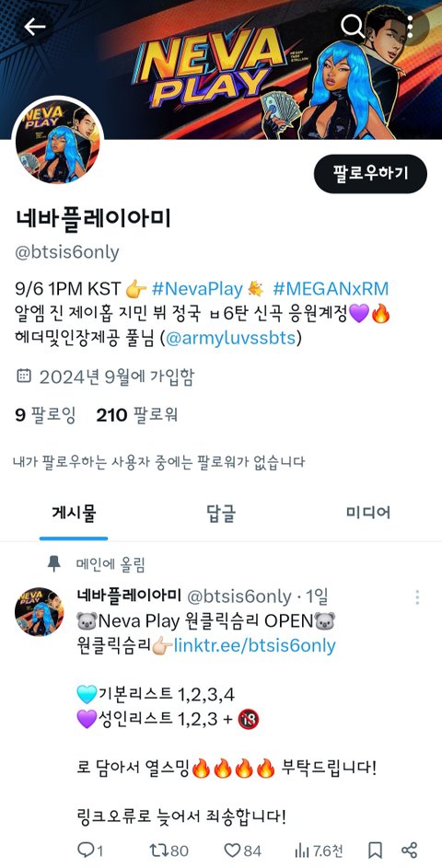Tap the back arrow icon
Screen dimensions: 442x868
(x=34, y=27)
